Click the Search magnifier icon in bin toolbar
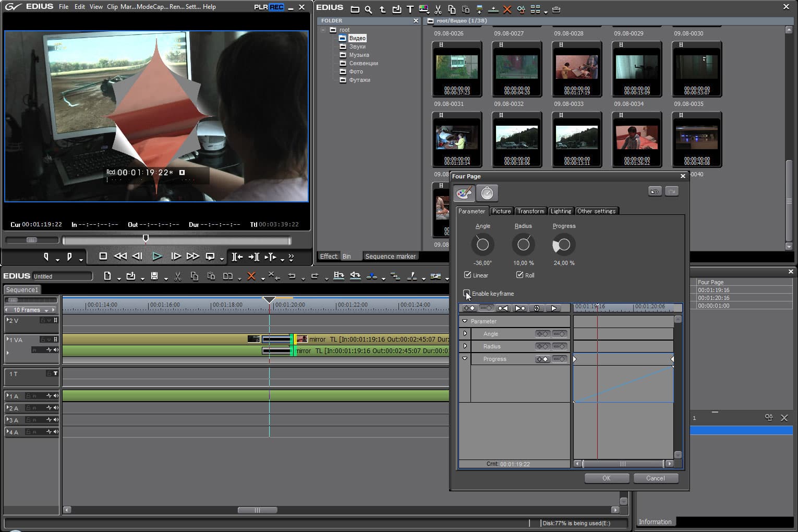This screenshot has height=532, width=798. pyautogui.click(x=368, y=9)
